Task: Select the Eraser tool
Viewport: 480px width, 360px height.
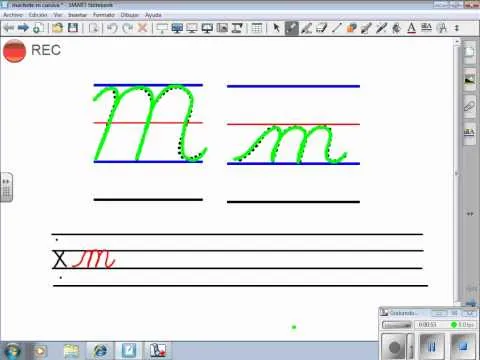Action: coord(321,28)
